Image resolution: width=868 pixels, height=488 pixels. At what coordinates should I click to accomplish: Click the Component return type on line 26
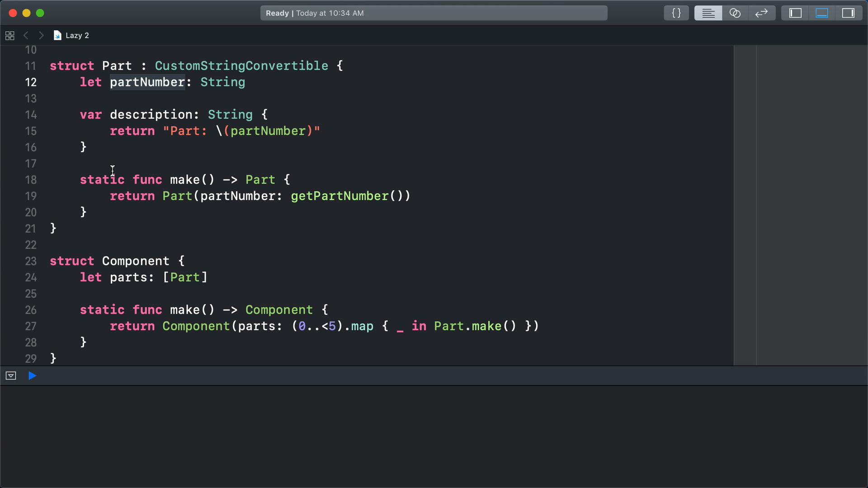279,310
